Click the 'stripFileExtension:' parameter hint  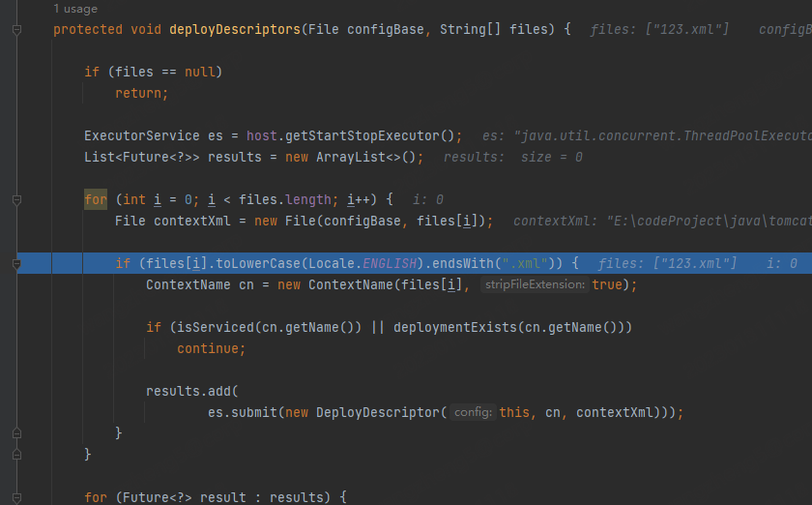pos(535,284)
